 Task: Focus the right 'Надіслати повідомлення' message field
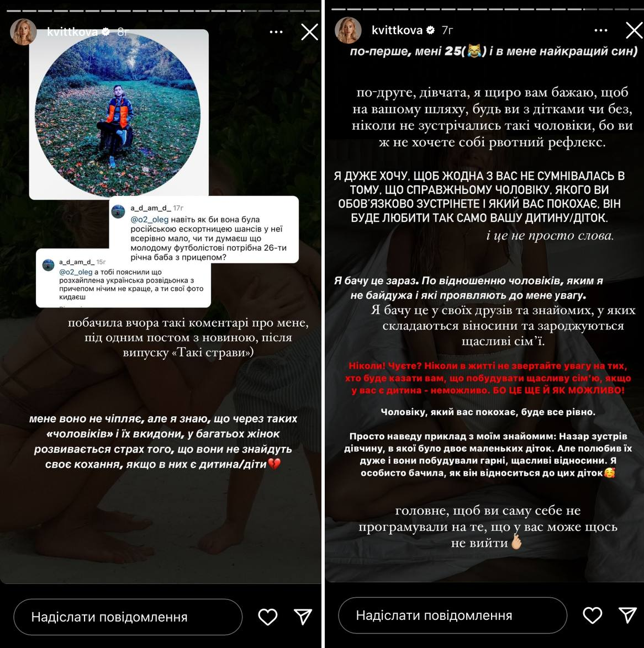coord(452,615)
